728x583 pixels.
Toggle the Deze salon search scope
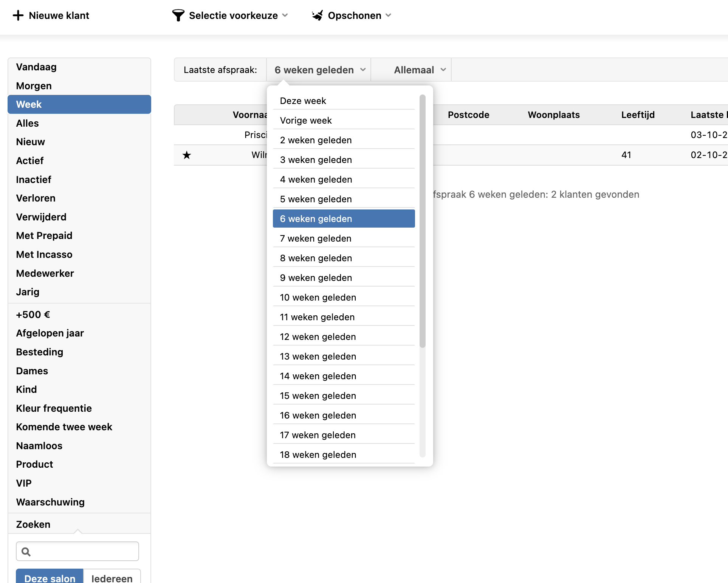point(50,577)
